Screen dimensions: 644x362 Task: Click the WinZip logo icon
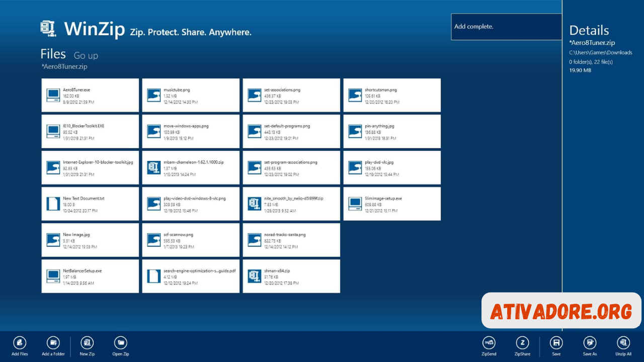click(48, 29)
